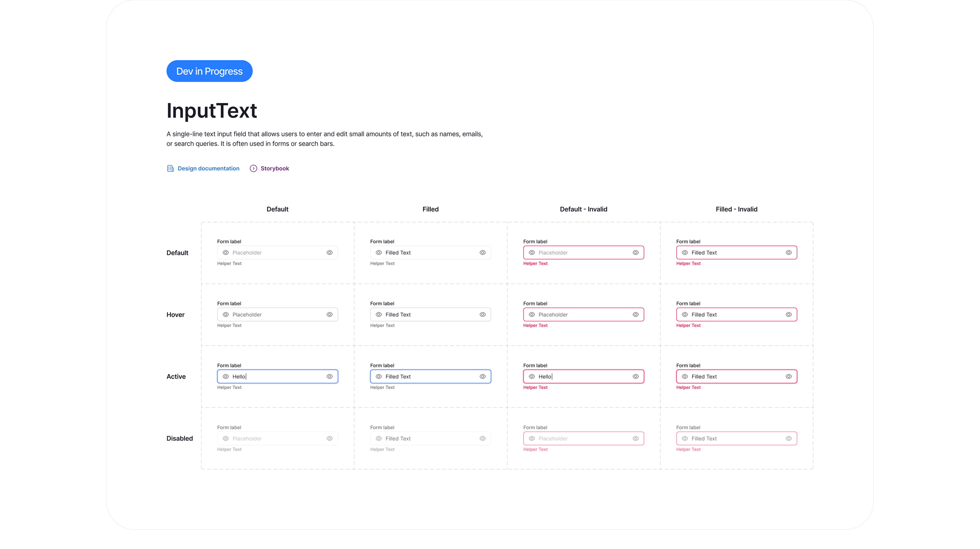
Task: Click into the Active row Hello input field
Action: 282,376
